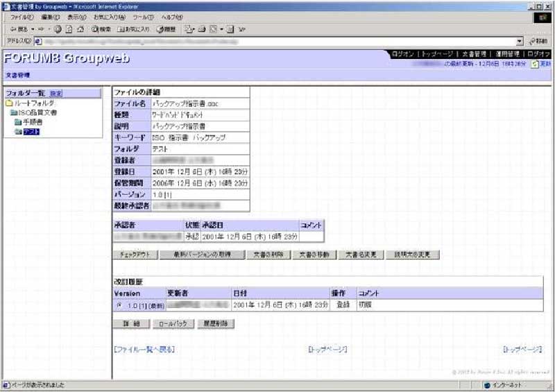Click the Edit page toolbar icon
555x392 pixels.
[x=213, y=29]
